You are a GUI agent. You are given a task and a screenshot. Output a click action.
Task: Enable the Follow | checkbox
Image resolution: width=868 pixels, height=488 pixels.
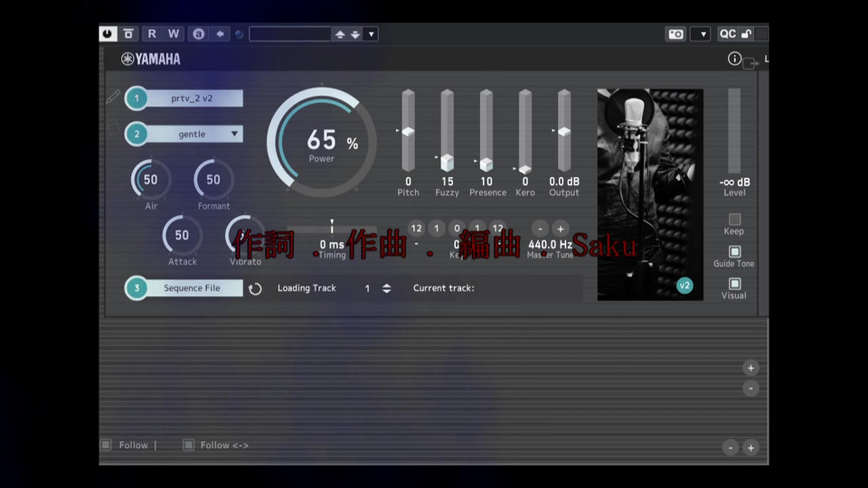(107, 445)
